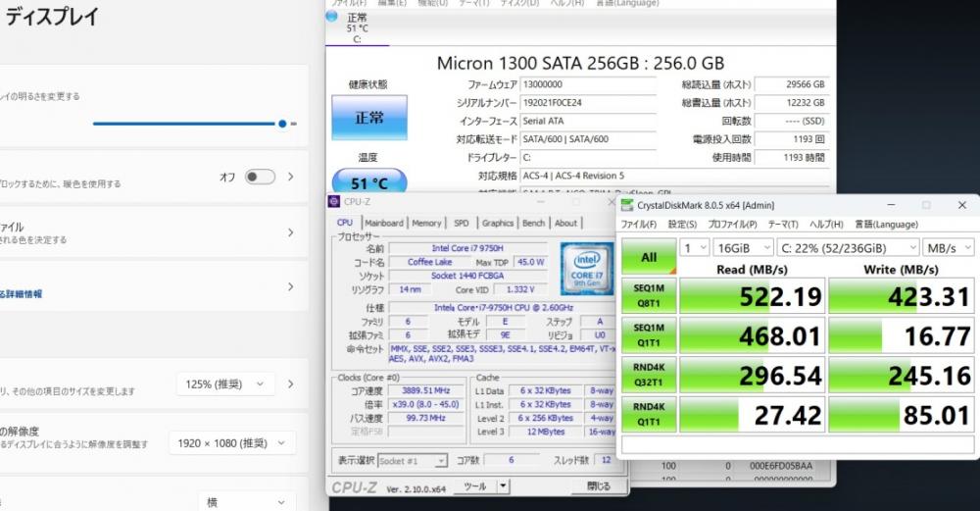The width and height of the screenshot is (980, 511).
Task: Expand the custom scaling chevron next to 125%
Action: click(291, 384)
